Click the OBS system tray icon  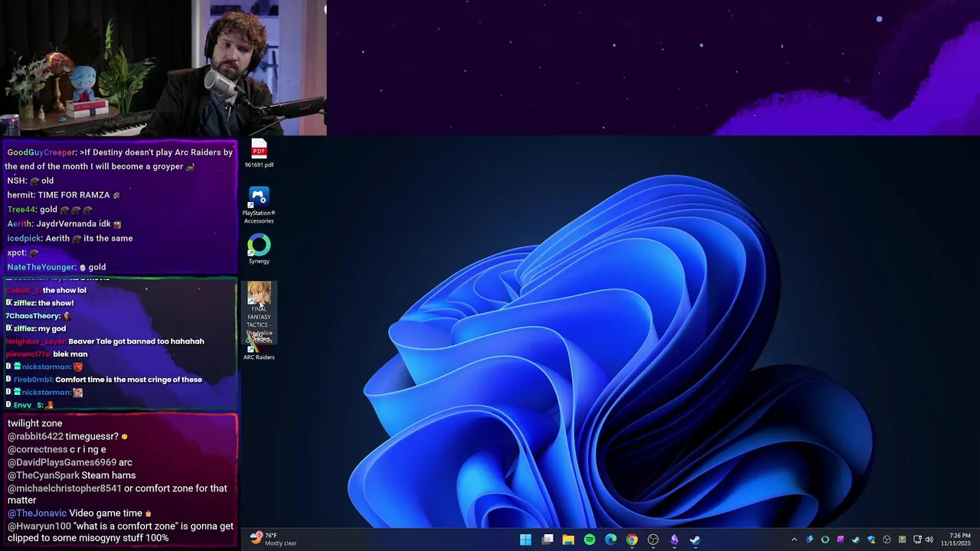tap(887, 540)
